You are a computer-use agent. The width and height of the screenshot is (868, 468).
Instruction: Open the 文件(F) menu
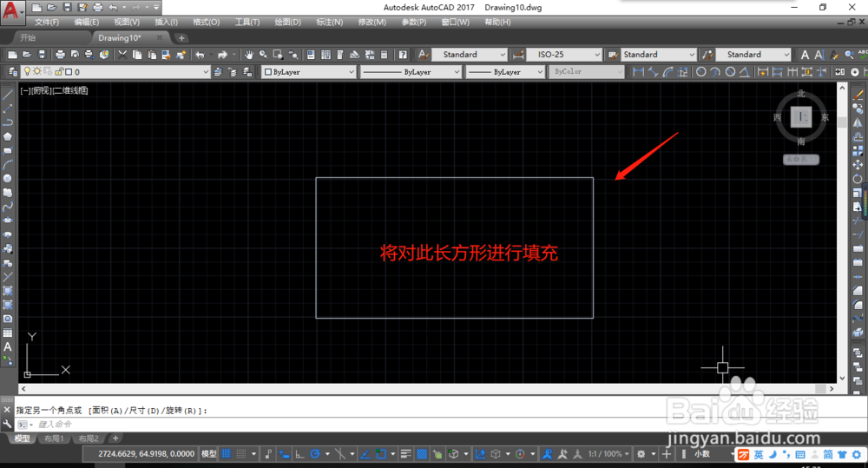[x=47, y=23]
